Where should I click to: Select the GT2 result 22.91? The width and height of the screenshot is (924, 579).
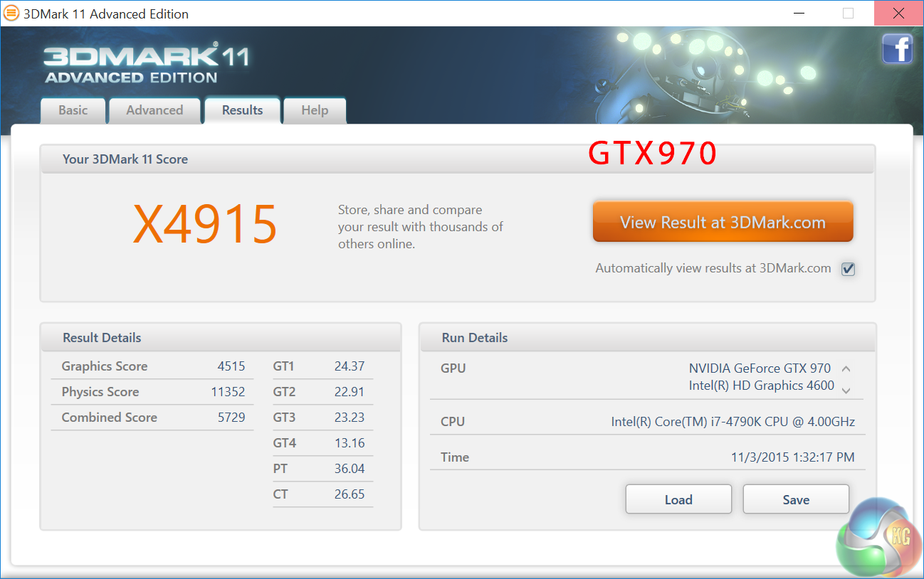350,392
